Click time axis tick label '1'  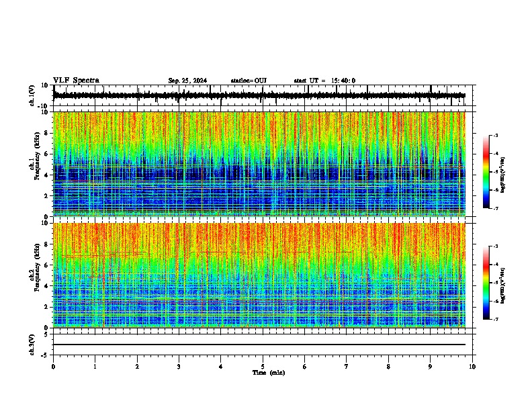tap(95, 367)
